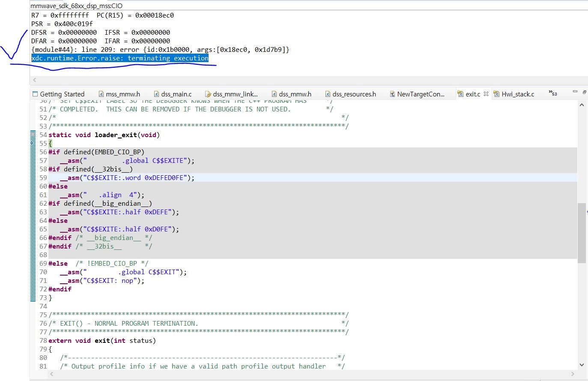Image resolution: width=588 pixels, height=381 pixels.
Task: Click the circle marker beside line 54
Action: pyautogui.click(x=33, y=135)
